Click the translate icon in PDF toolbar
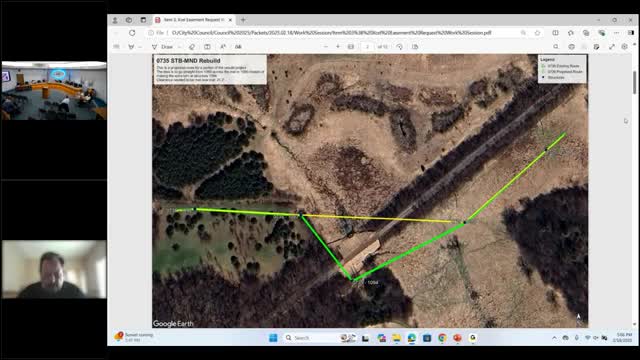 [x=238, y=47]
